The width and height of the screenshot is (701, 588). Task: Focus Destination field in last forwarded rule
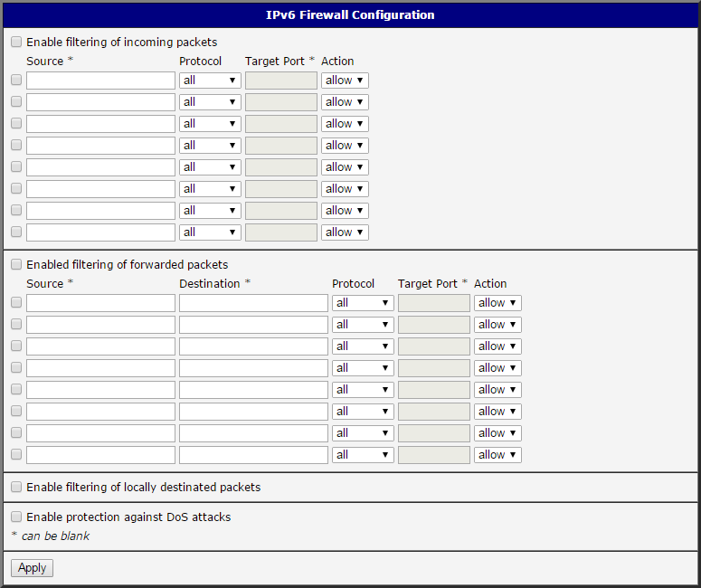(x=253, y=455)
